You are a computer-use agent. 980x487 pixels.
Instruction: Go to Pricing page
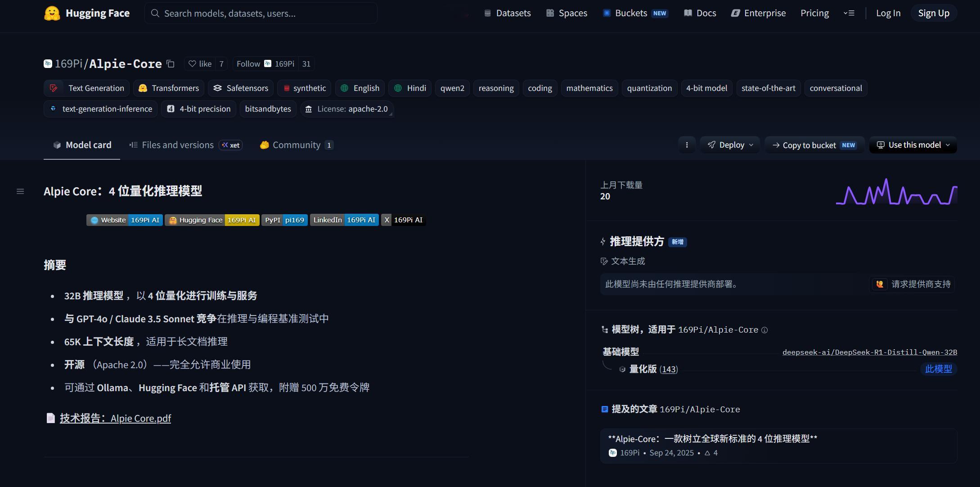click(814, 13)
